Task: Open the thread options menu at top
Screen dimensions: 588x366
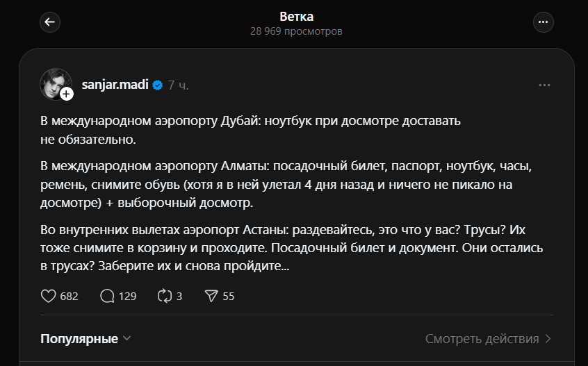Action: [x=543, y=22]
